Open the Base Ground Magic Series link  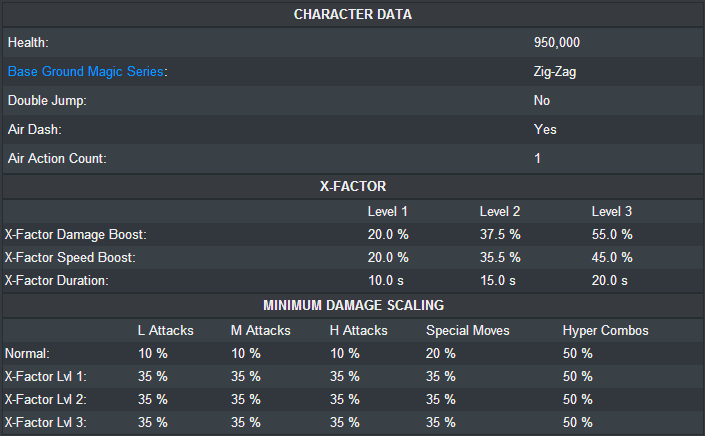tap(86, 72)
